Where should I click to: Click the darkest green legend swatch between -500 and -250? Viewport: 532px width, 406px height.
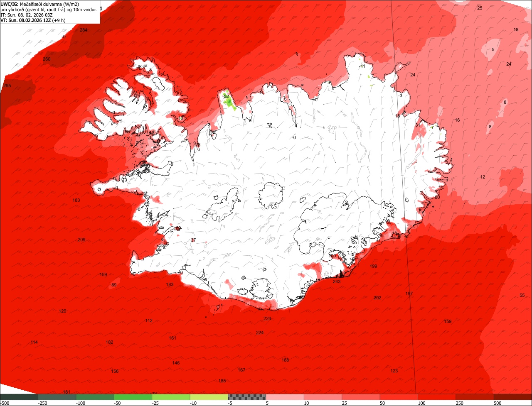19,397
